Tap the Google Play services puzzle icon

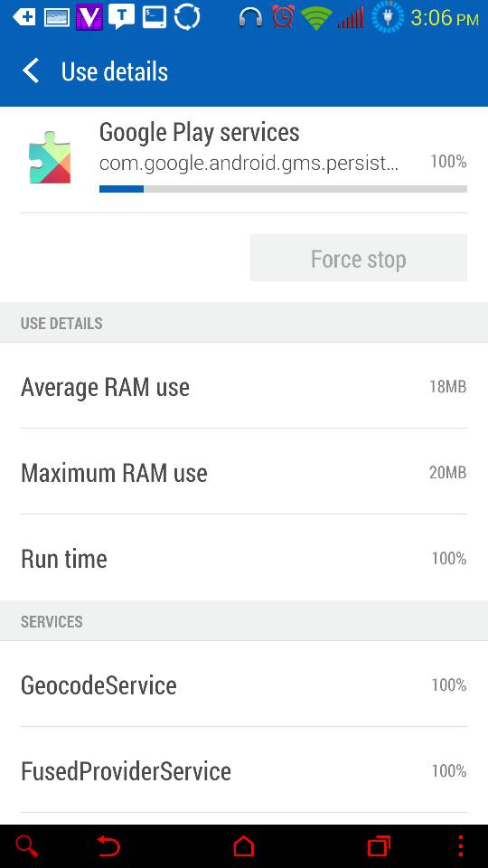point(50,157)
